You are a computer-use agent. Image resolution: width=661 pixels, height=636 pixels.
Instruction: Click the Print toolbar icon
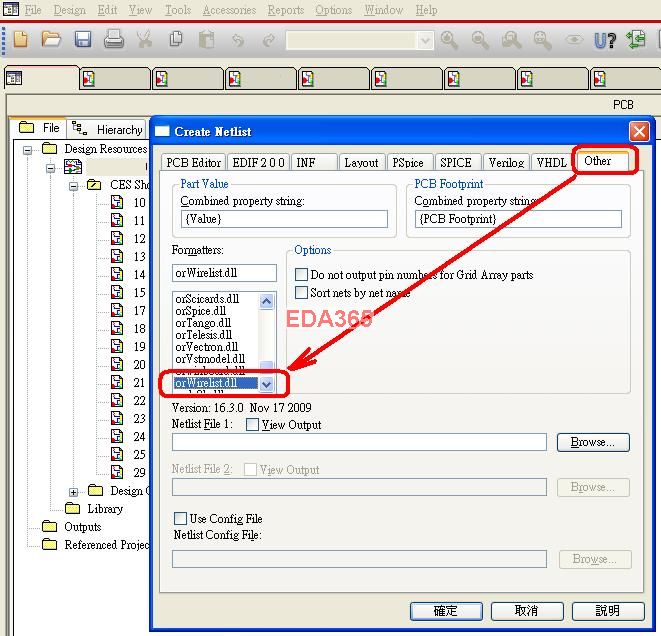tap(114, 40)
